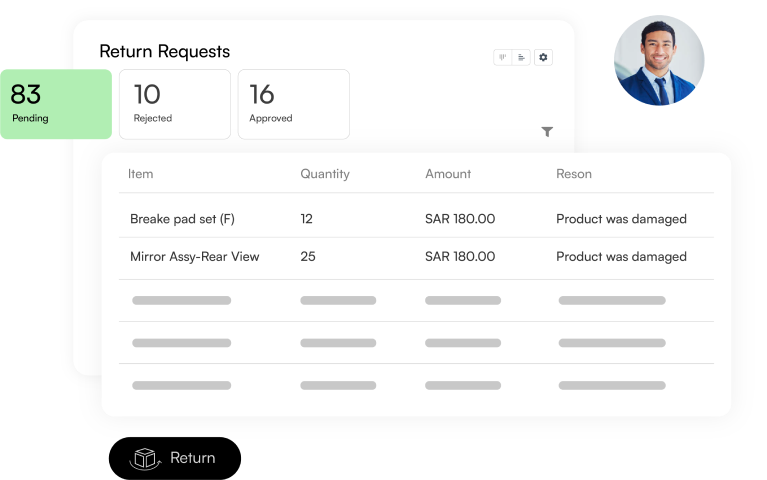Click the Return Requests heading
Image resolution: width=767 pixels, height=480 pixels.
pos(164,51)
